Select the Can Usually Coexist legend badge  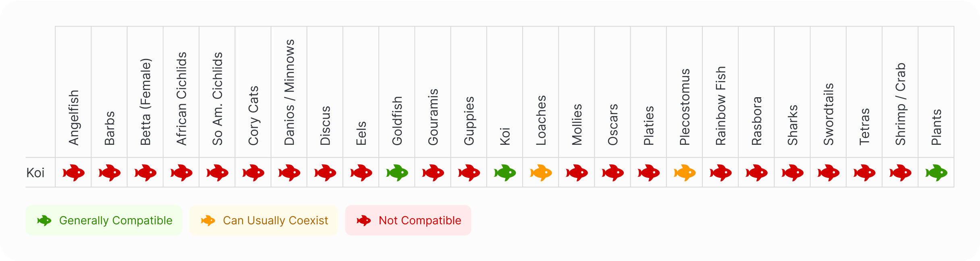[x=264, y=220]
